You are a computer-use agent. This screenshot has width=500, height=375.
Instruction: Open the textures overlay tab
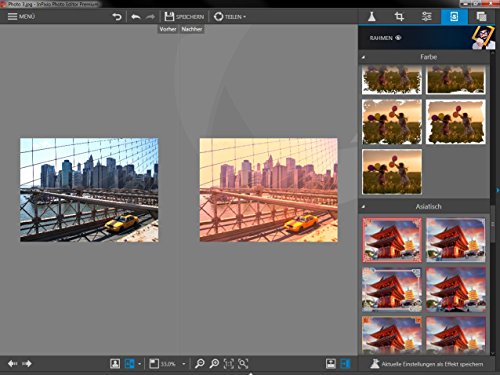tap(481, 16)
